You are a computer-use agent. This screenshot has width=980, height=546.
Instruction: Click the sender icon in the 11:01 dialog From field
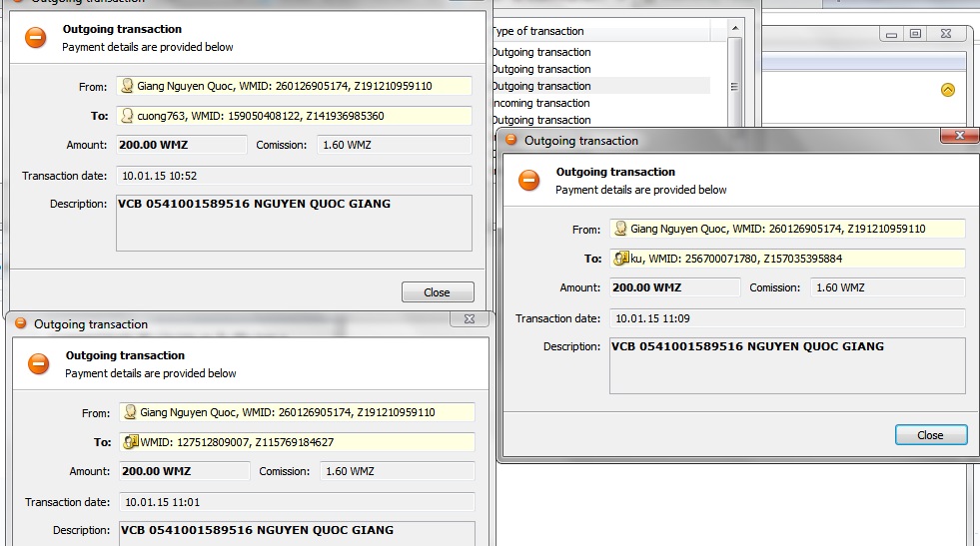(x=130, y=411)
